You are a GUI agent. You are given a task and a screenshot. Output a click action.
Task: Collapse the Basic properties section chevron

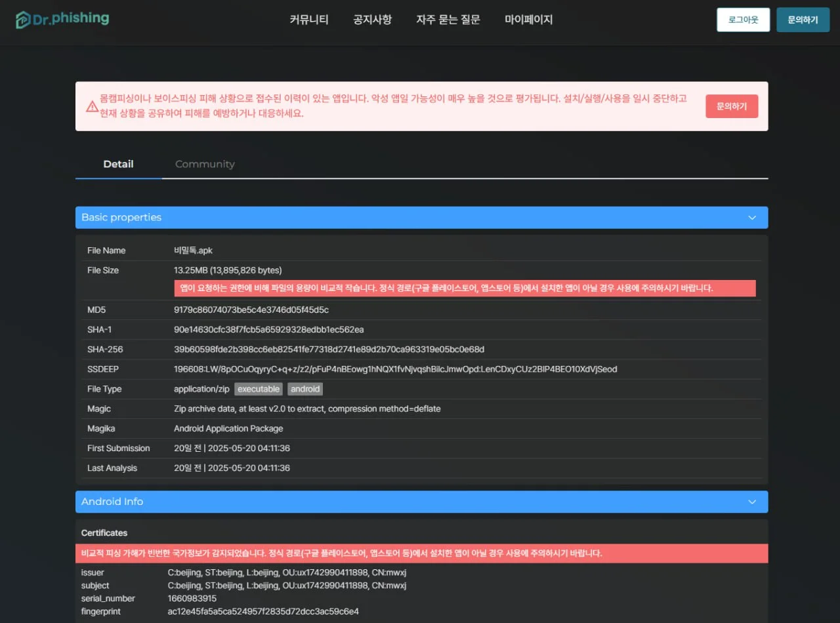click(752, 218)
